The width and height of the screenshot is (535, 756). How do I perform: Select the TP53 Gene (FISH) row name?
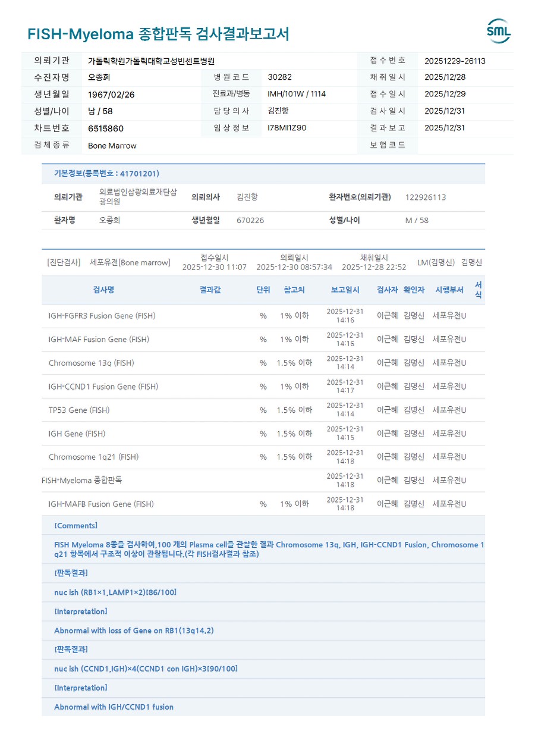click(x=79, y=410)
